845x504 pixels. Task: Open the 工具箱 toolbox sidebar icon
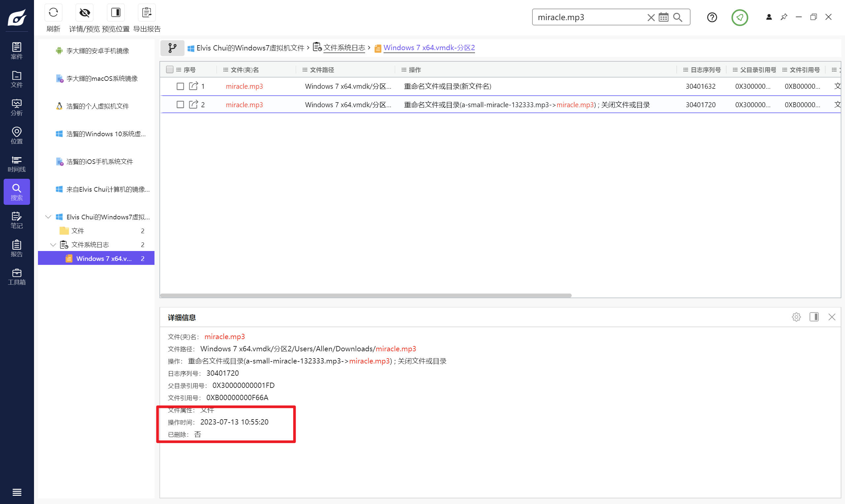[x=17, y=276]
